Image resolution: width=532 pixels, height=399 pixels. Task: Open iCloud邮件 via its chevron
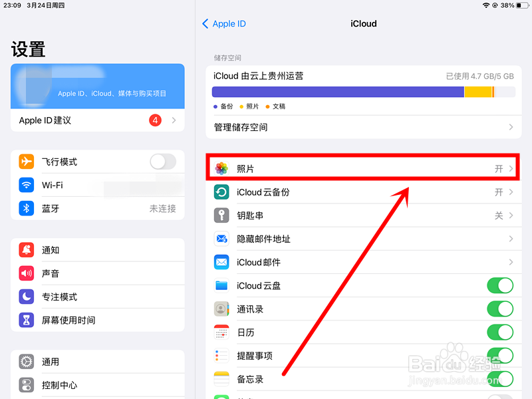pyautogui.click(x=511, y=262)
